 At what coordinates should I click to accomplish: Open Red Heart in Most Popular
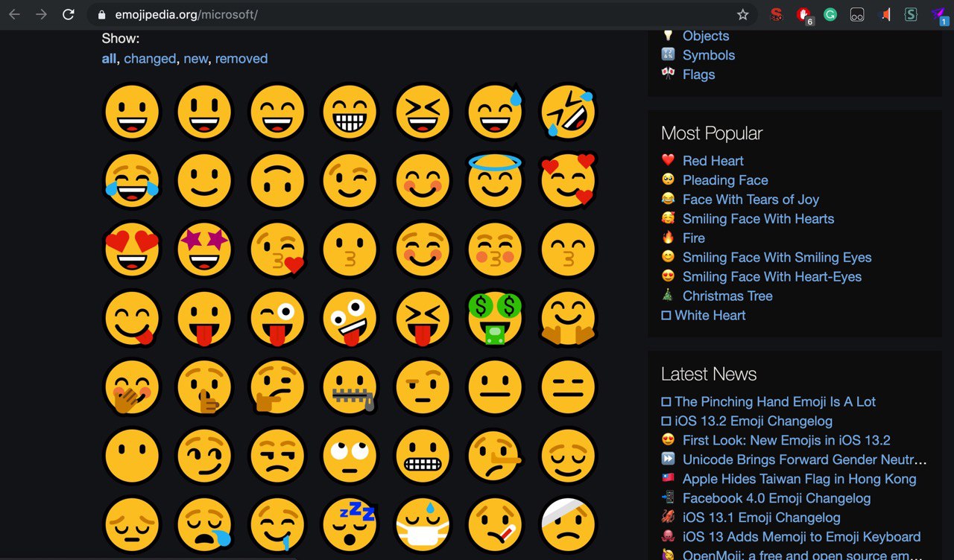click(713, 161)
